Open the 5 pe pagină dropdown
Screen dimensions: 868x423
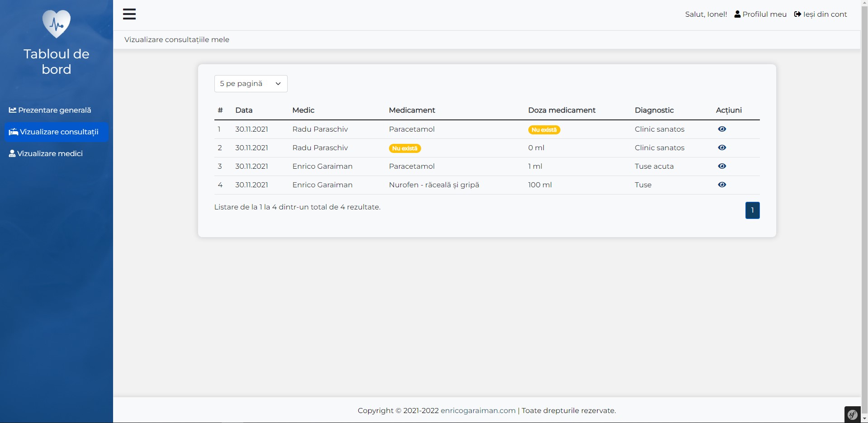251,83
